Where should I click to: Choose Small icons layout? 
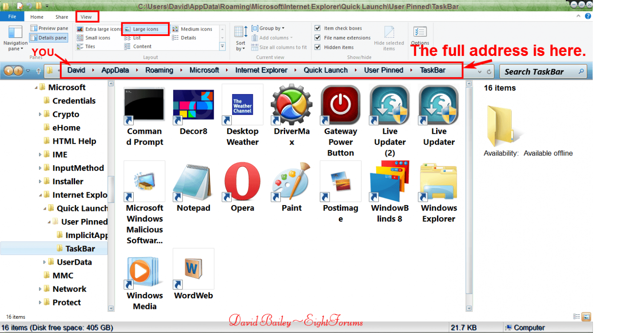click(94, 38)
